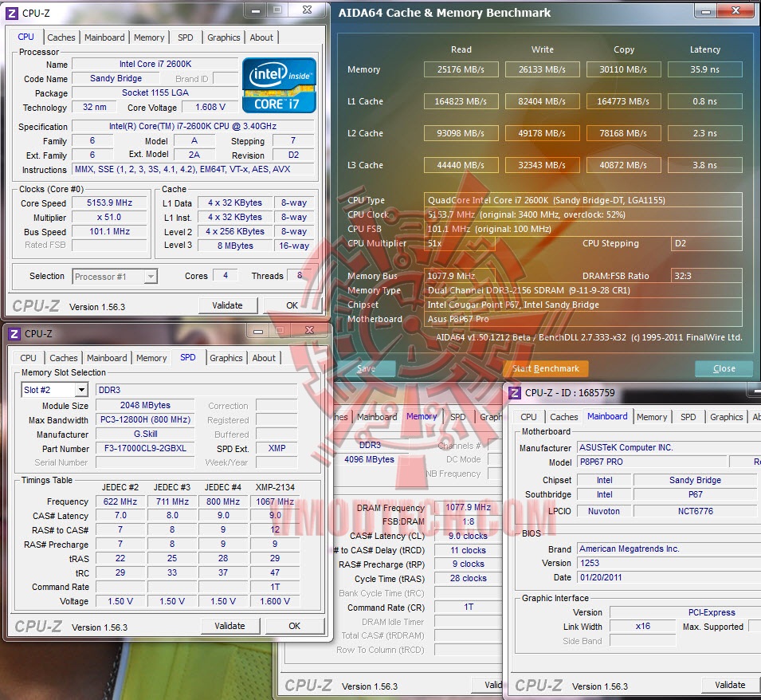
Task: Click the CPU-Z icon in ID 1685759 window title
Action: point(515,393)
